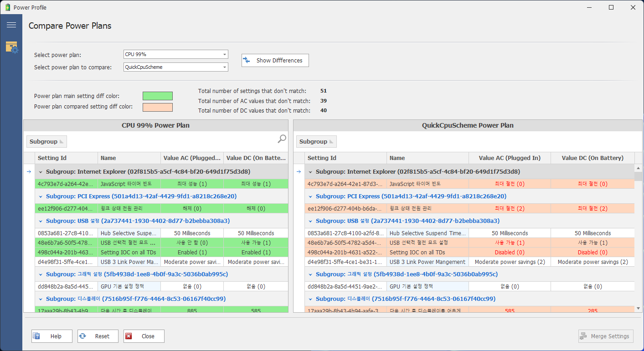Click the 최대 절전 (2) DC value for 링크 상태 전원 관리

(592, 208)
